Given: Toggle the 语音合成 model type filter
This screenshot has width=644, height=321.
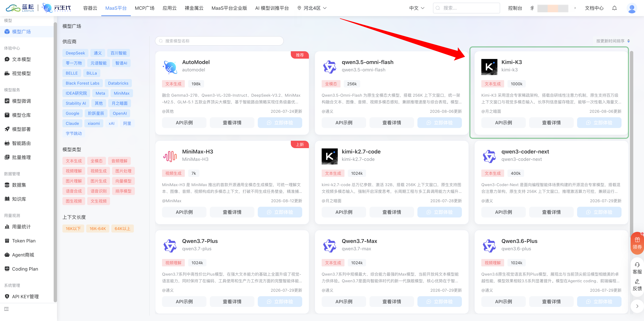Looking at the screenshot, I should point(74,191).
